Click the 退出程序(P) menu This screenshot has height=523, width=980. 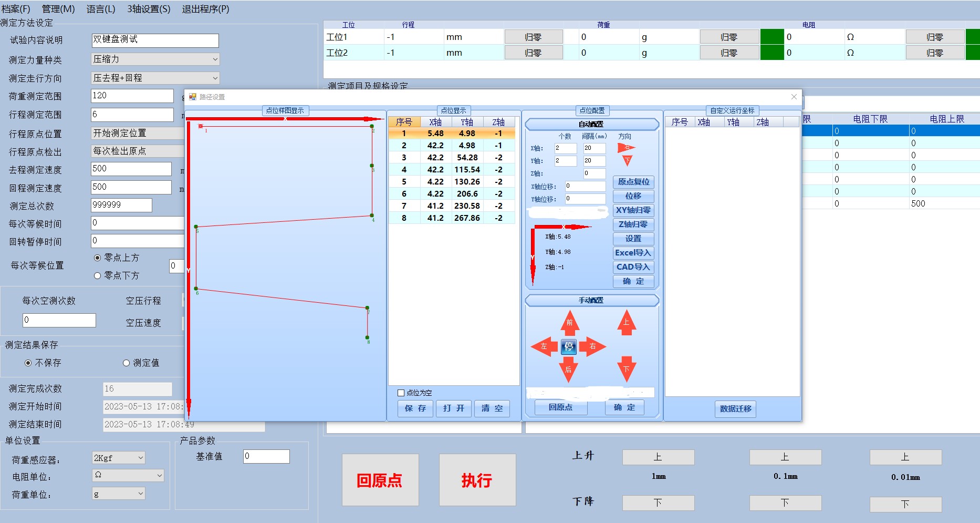(205, 9)
